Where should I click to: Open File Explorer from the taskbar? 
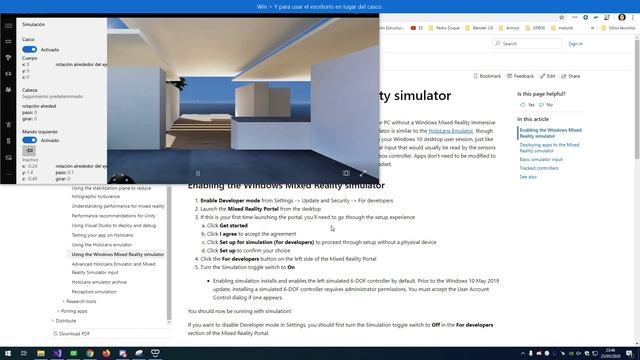41,353
